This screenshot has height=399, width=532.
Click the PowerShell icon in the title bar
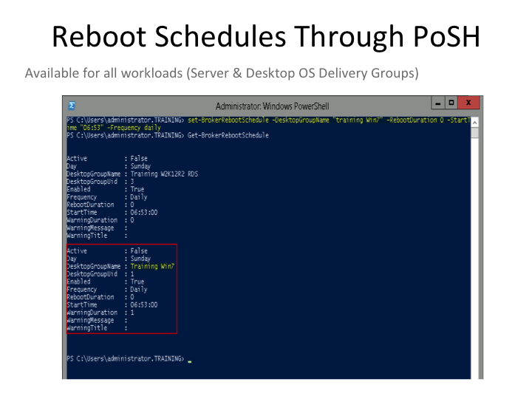click(x=72, y=106)
